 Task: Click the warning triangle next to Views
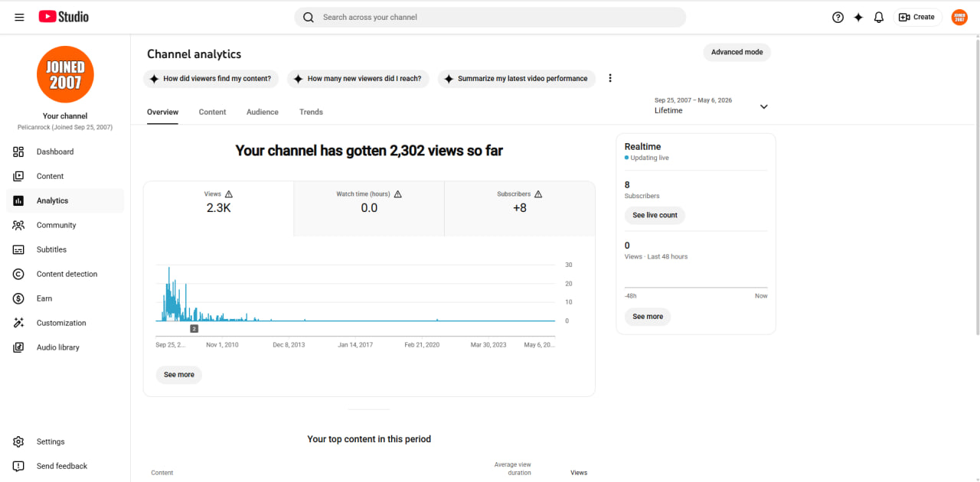coord(229,194)
